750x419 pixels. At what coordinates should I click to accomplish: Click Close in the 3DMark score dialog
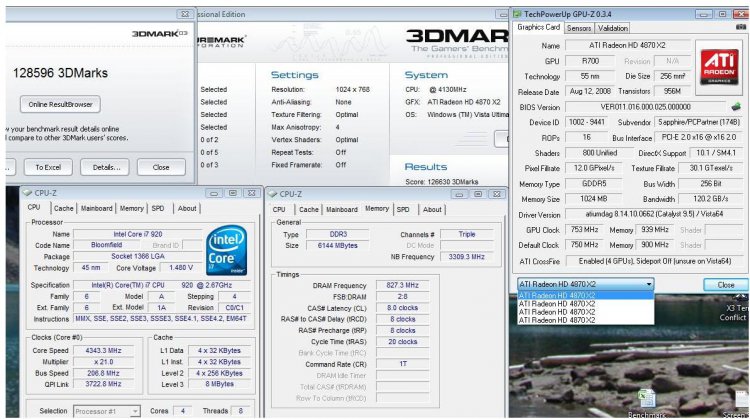(x=161, y=167)
